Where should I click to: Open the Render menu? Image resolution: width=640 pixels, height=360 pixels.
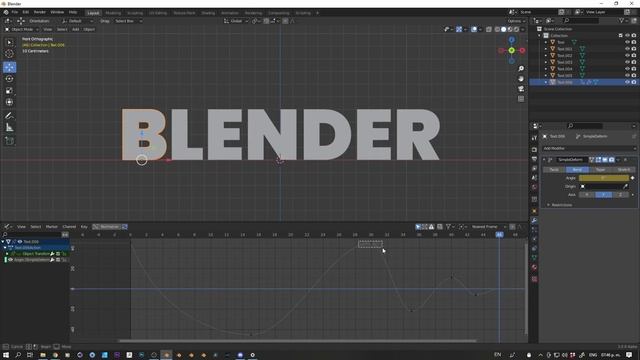pyautogui.click(x=40, y=13)
